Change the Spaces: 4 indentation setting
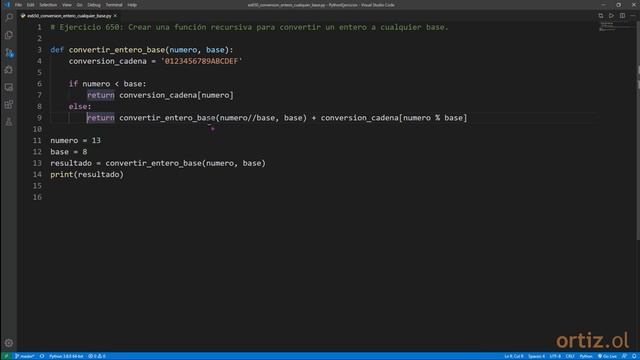 (536, 356)
